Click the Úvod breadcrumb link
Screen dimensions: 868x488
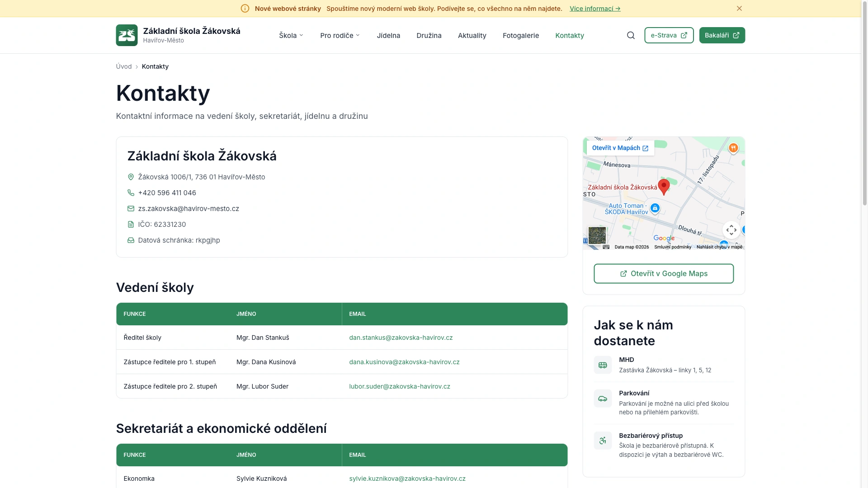coord(123,66)
